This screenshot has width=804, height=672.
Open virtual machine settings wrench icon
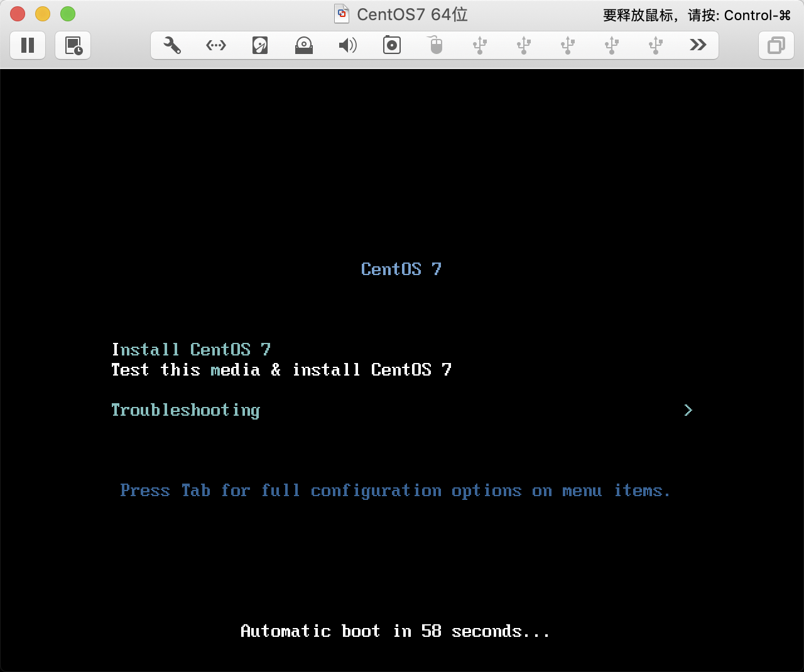[172, 45]
